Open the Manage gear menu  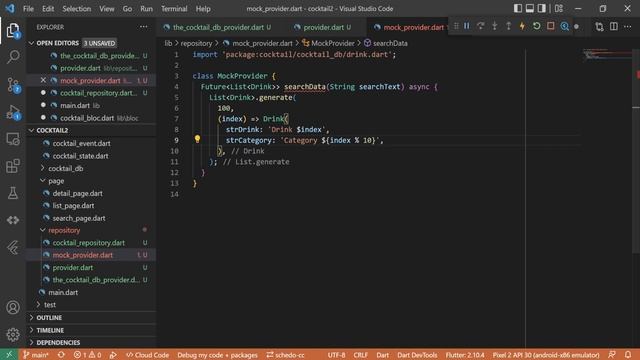point(13,335)
